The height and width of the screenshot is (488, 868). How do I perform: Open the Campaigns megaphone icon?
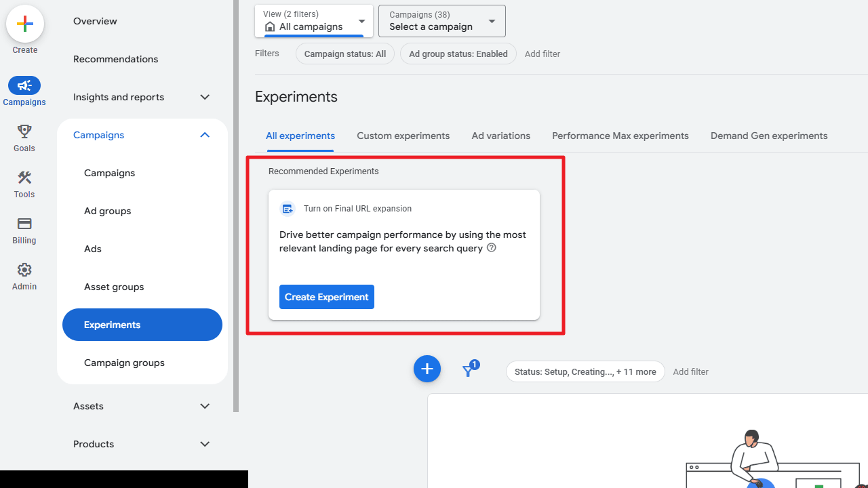24,85
